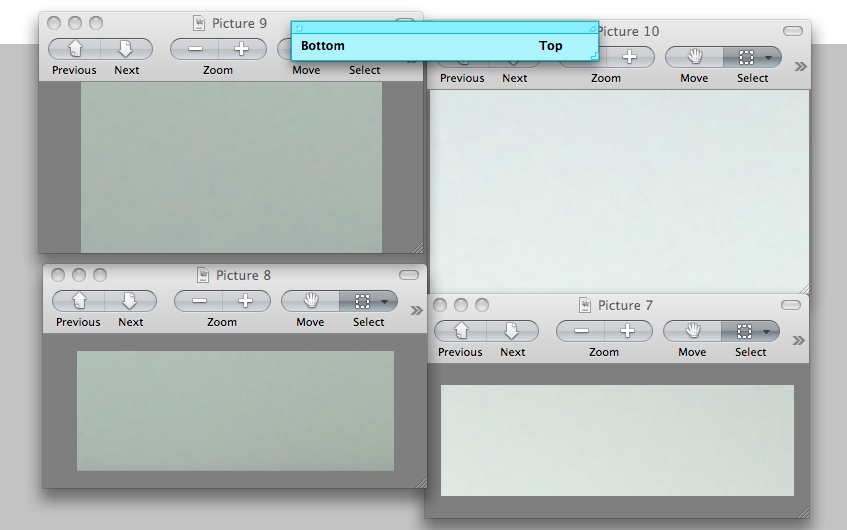
Task: Activate Select marquee tool in Picture 10
Action: point(746,57)
